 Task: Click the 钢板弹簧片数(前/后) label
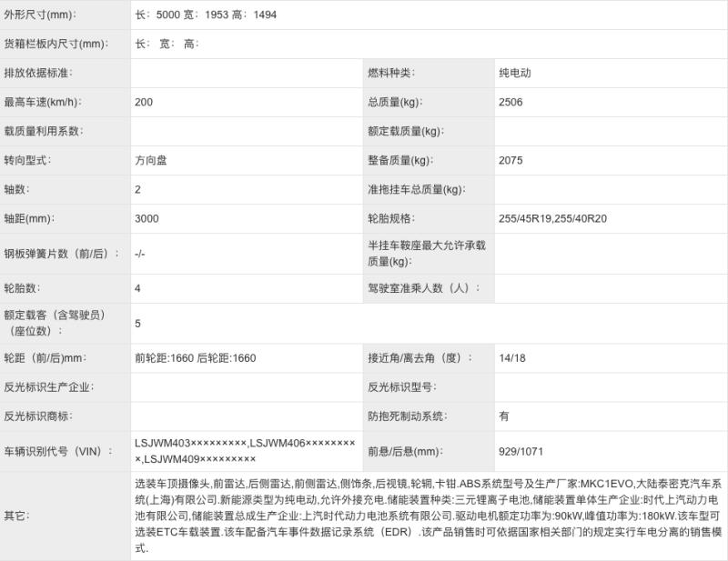pos(61,254)
